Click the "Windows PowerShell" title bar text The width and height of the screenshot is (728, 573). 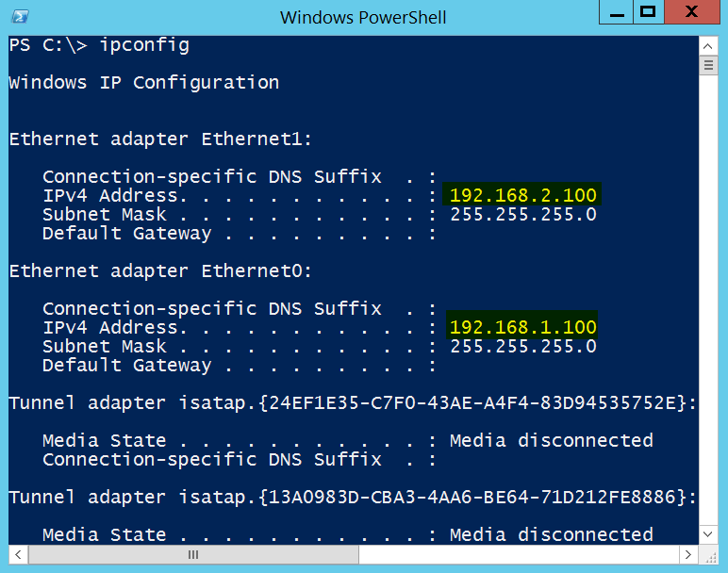[x=363, y=17]
